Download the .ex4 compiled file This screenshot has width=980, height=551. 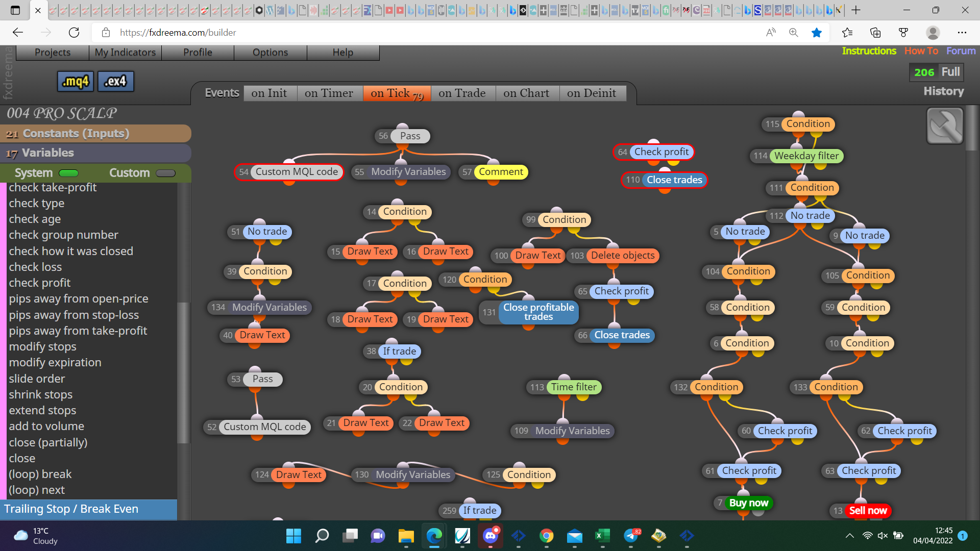(x=115, y=81)
